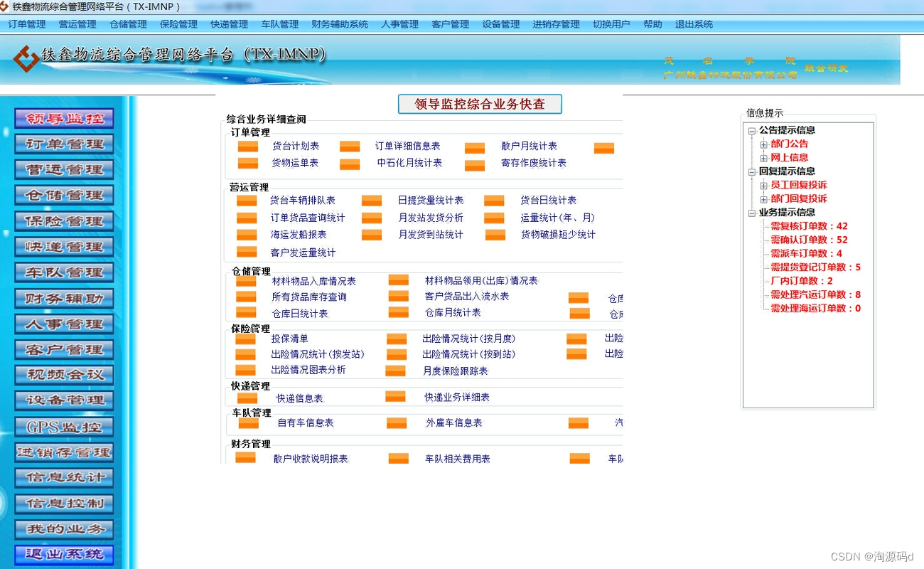The image size is (924, 569).
Task: Open the 材料物品领用(出库)情况表 link
Action: click(481, 281)
